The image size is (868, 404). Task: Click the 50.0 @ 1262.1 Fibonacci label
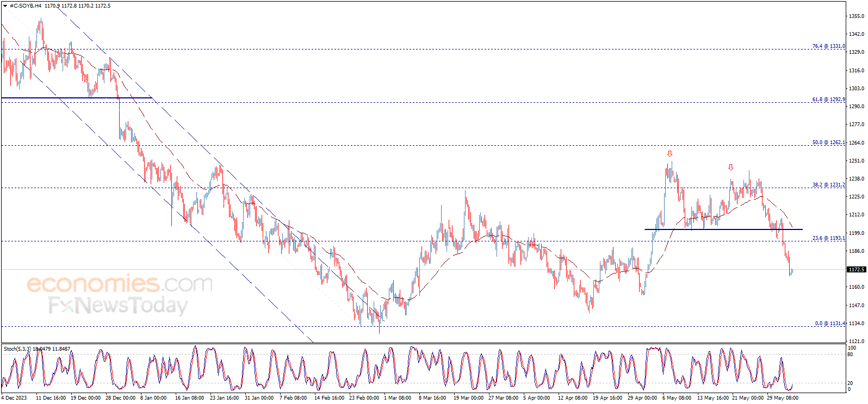click(829, 142)
